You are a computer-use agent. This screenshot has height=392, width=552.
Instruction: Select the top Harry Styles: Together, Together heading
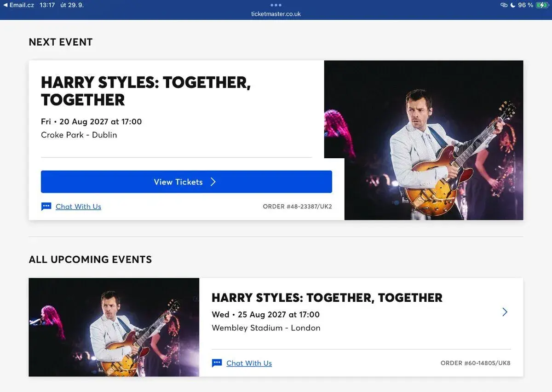(146, 91)
